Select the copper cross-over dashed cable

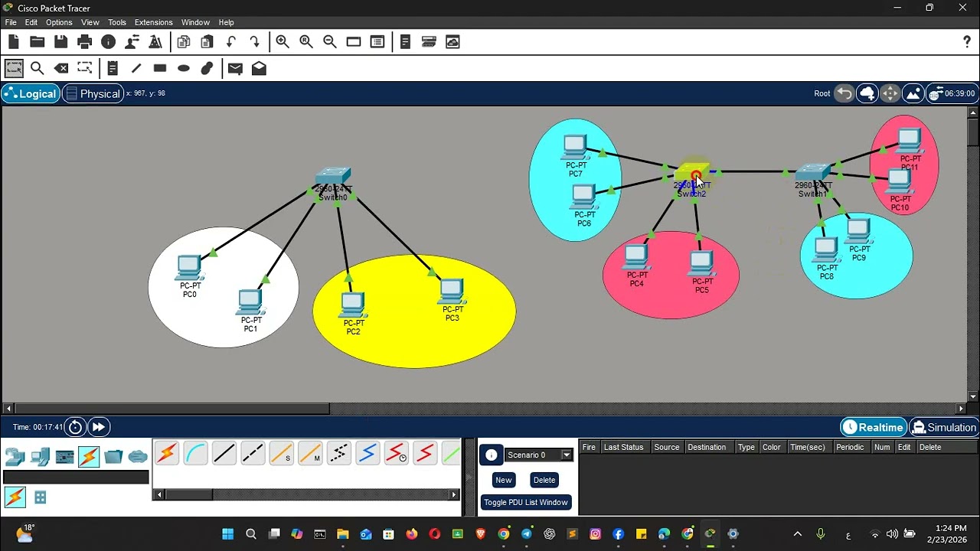pyautogui.click(x=253, y=454)
